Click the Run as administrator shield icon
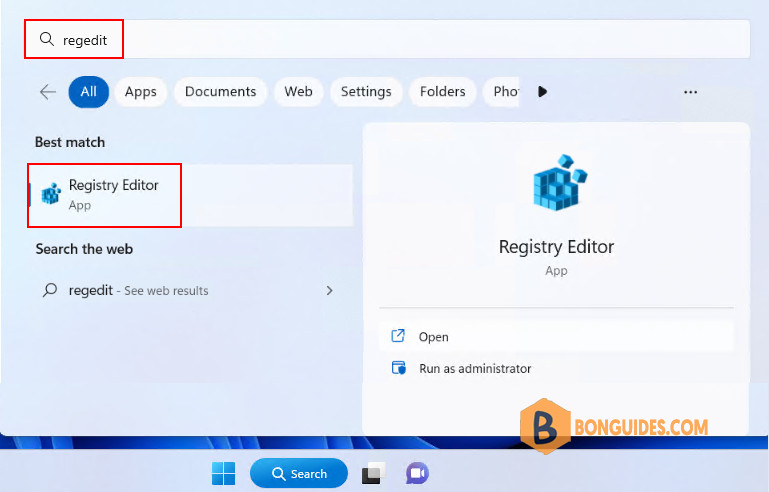Image resolution: width=769 pixels, height=492 pixels. tap(398, 368)
